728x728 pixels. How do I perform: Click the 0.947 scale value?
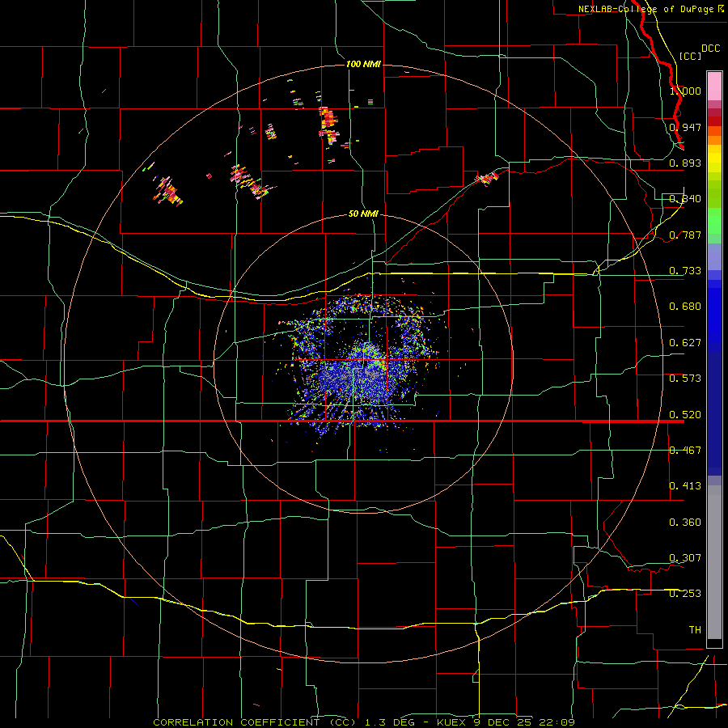coord(685,127)
